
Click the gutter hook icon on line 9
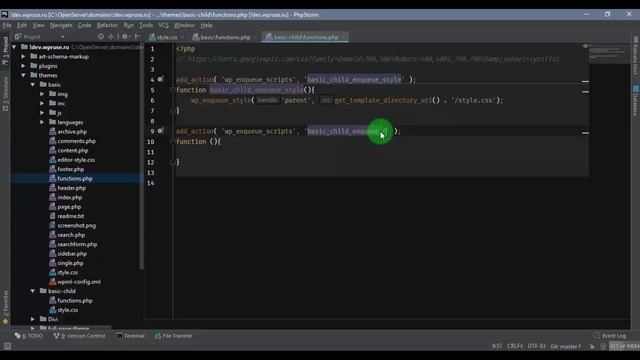point(160,131)
